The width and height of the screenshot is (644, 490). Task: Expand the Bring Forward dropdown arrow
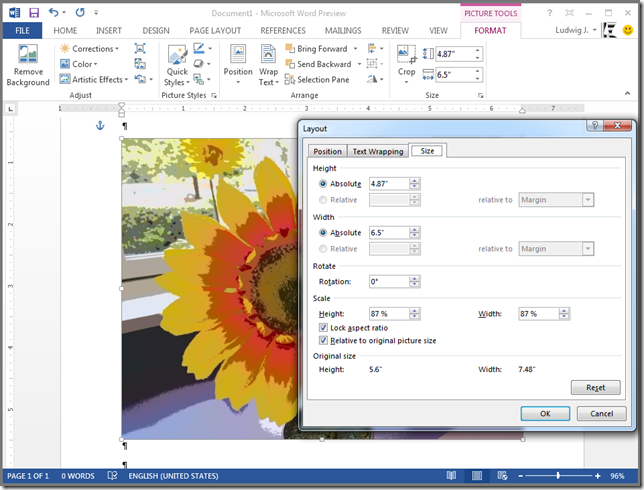pos(355,48)
